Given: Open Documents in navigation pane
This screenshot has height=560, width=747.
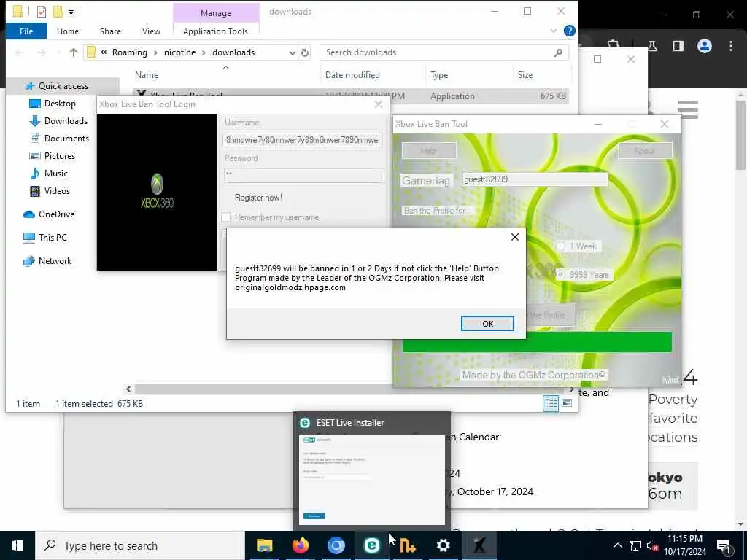Looking at the screenshot, I should click(x=66, y=139).
